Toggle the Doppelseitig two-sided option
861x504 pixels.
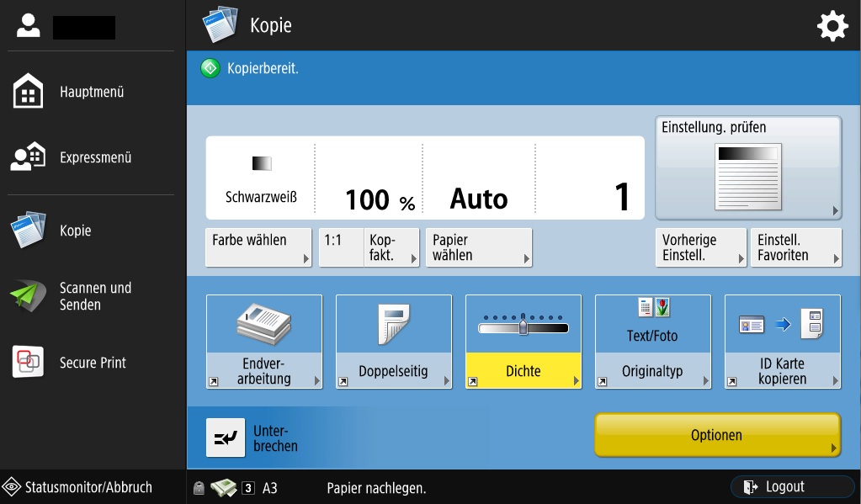pos(393,342)
